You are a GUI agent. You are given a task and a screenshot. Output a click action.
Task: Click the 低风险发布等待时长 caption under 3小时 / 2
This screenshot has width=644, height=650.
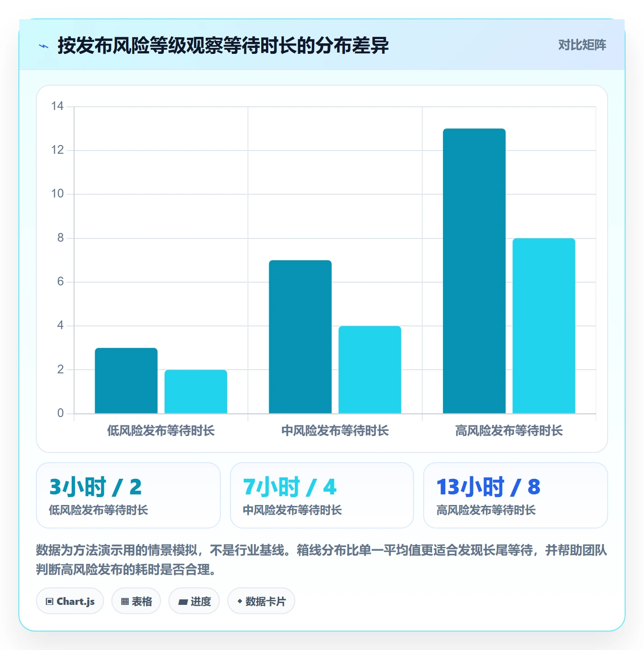[98, 510]
